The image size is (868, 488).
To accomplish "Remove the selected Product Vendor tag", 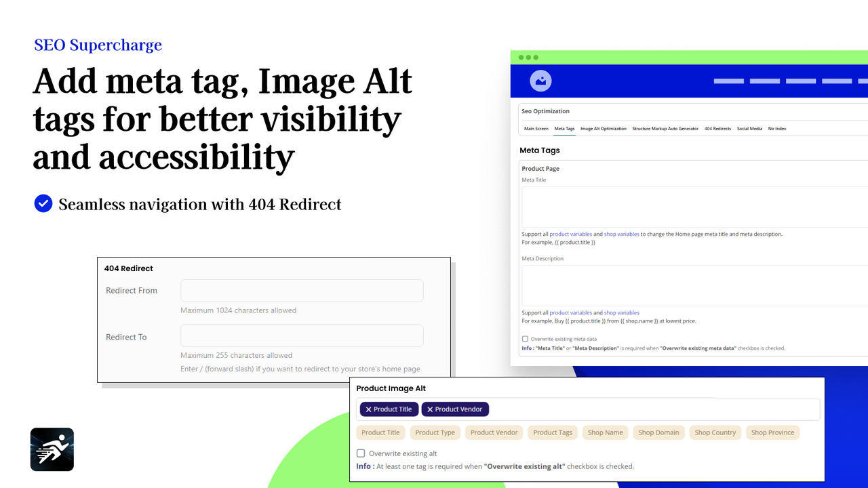I will pyautogui.click(x=430, y=409).
